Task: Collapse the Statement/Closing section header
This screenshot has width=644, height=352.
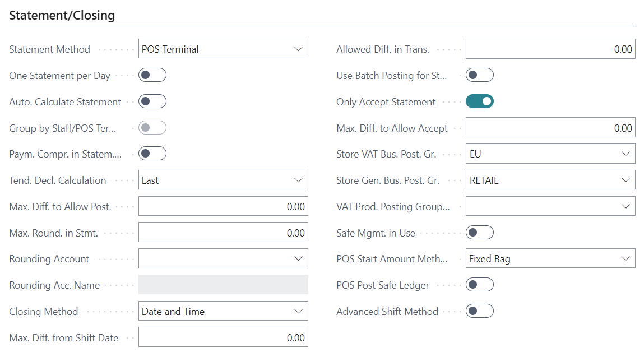Action: 62,16
